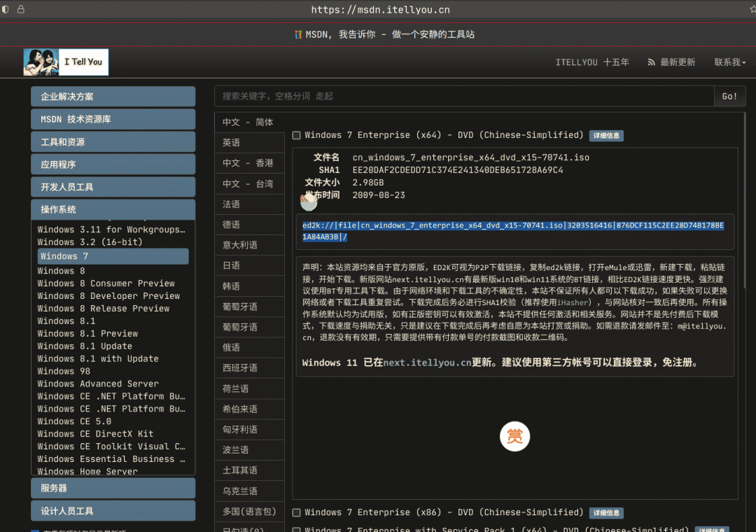Select Windows 8 Developer Preview

[x=108, y=296]
